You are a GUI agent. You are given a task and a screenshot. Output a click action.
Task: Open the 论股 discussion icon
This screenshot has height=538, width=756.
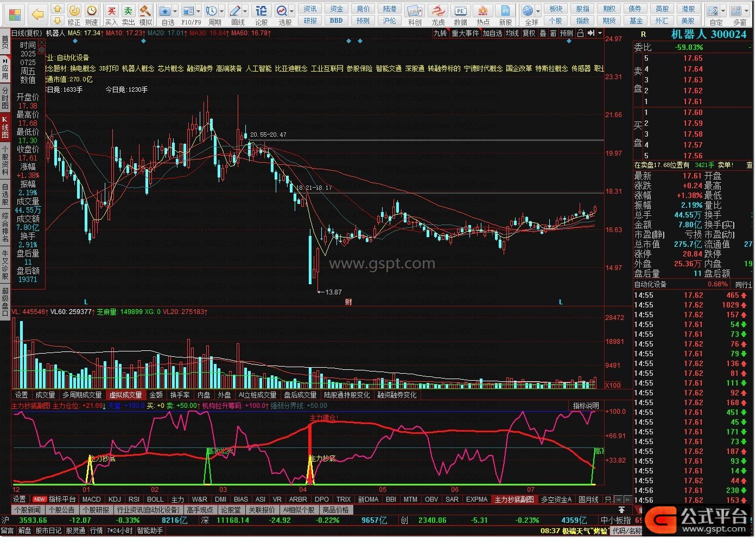262,15
